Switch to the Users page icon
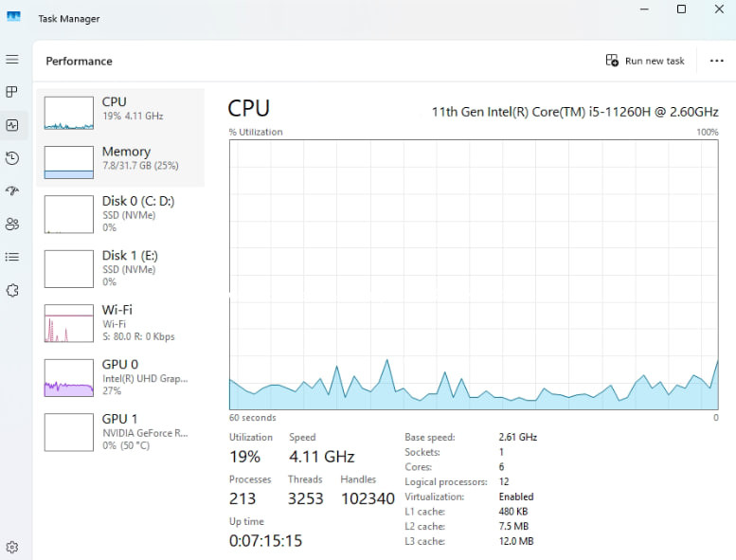This screenshot has width=736, height=560. click(x=12, y=224)
